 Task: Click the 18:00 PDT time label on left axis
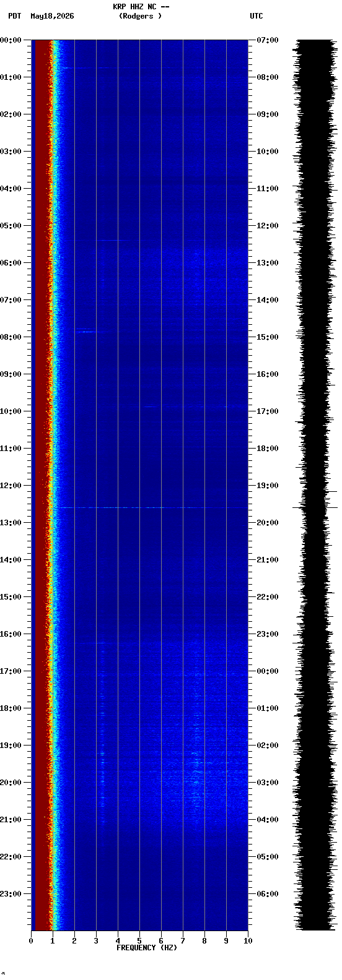point(11,708)
